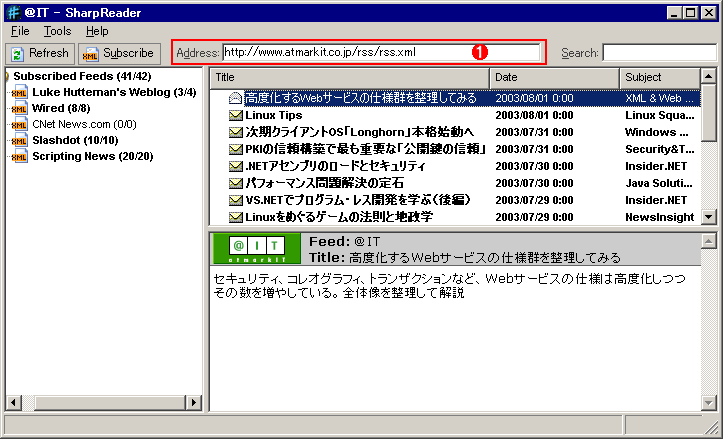The image size is (723, 439).
Task: Click the @IT atmarkit logo thumbnail
Action: pyautogui.click(x=257, y=249)
